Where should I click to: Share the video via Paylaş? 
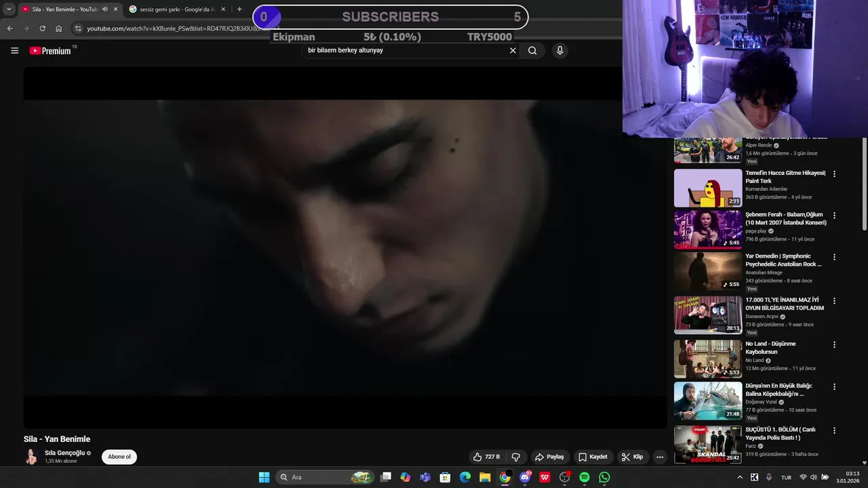point(549,457)
